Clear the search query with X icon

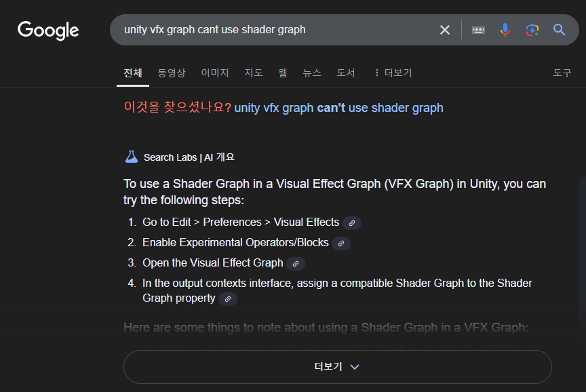pos(445,30)
